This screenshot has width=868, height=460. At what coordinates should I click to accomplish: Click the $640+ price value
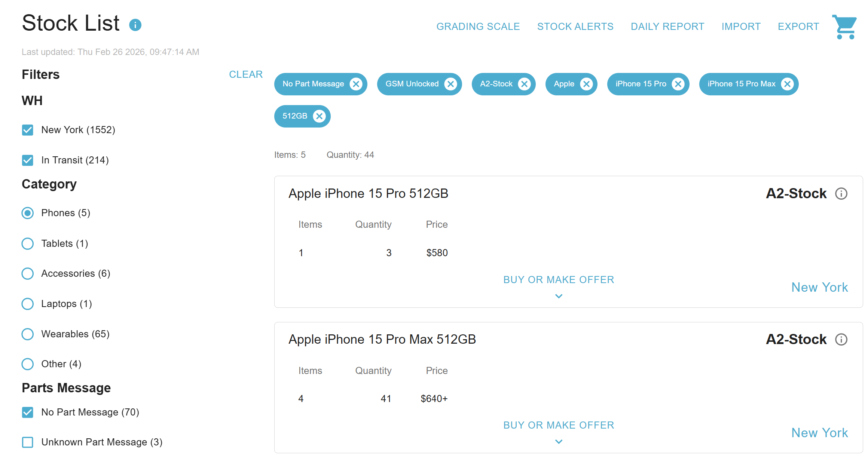[434, 399]
